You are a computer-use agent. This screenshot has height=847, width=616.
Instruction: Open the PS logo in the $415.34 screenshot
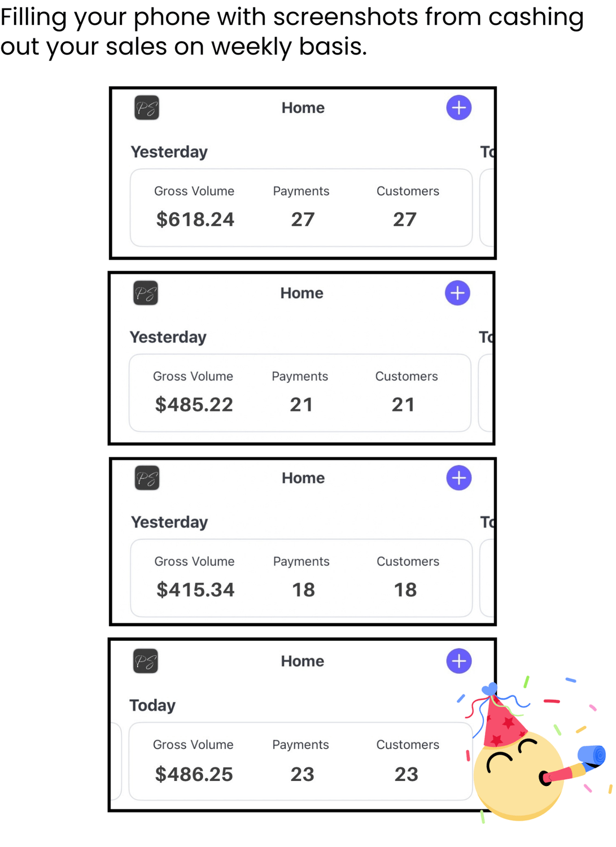[147, 478]
